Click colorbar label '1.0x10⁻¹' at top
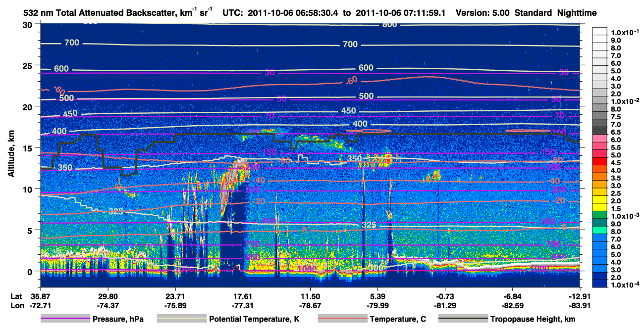 tap(626, 32)
